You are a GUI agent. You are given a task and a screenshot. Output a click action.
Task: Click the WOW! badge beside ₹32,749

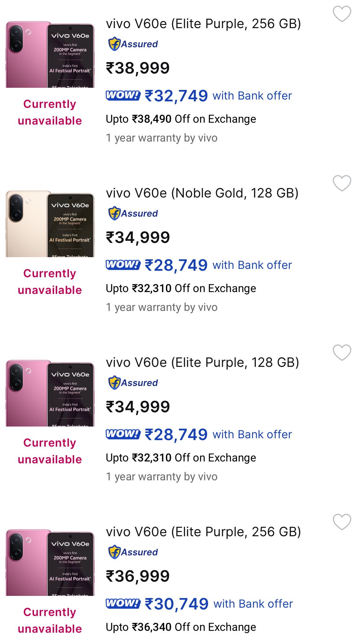(x=123, y=95)
